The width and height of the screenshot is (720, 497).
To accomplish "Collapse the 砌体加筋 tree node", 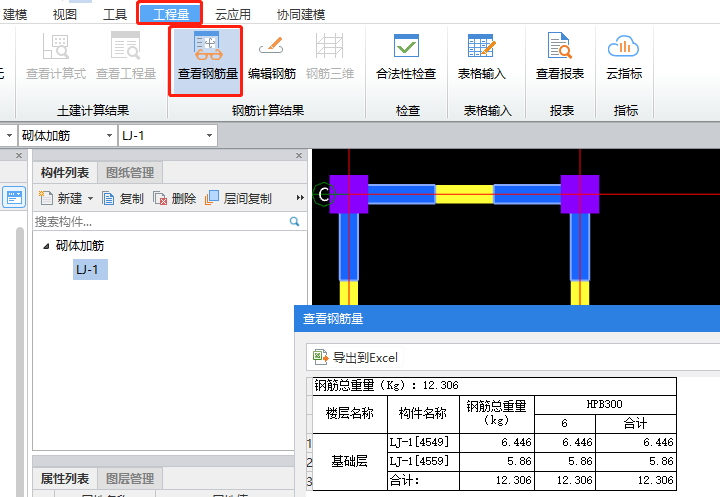I will (45, 246).
